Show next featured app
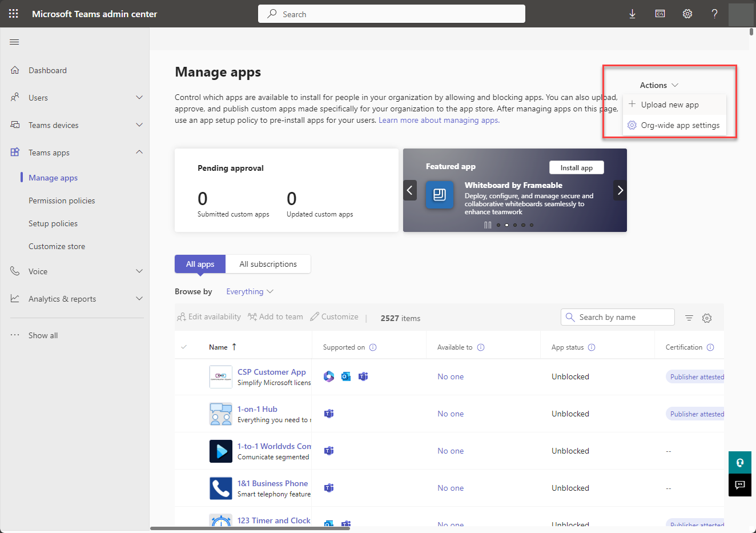This screenshot has width=756, height=533. pos(620,190)
